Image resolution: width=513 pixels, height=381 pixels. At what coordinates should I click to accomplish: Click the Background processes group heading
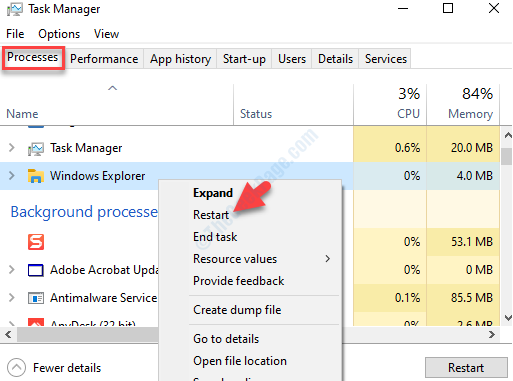[84, 212]
